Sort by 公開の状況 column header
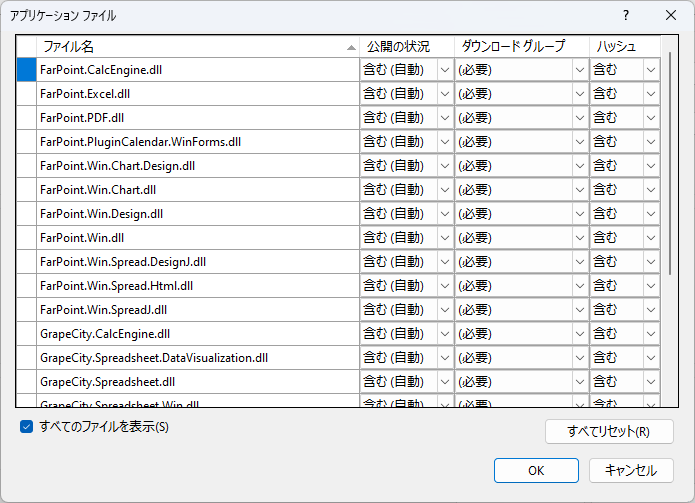The height and width of the screenshot is (503, 695). (x=406, y=47)
